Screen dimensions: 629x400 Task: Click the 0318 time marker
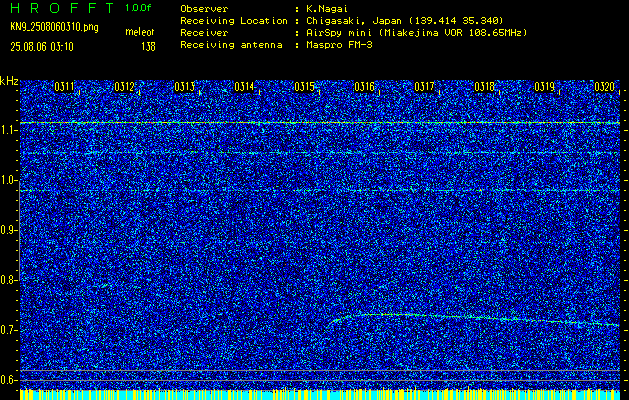coord(485,87)
